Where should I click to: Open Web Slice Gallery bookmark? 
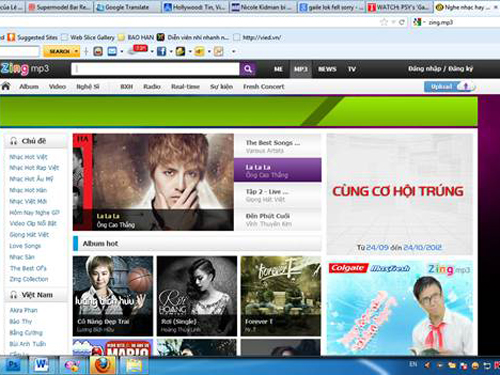pyautogui.click(x=88, y=37)
